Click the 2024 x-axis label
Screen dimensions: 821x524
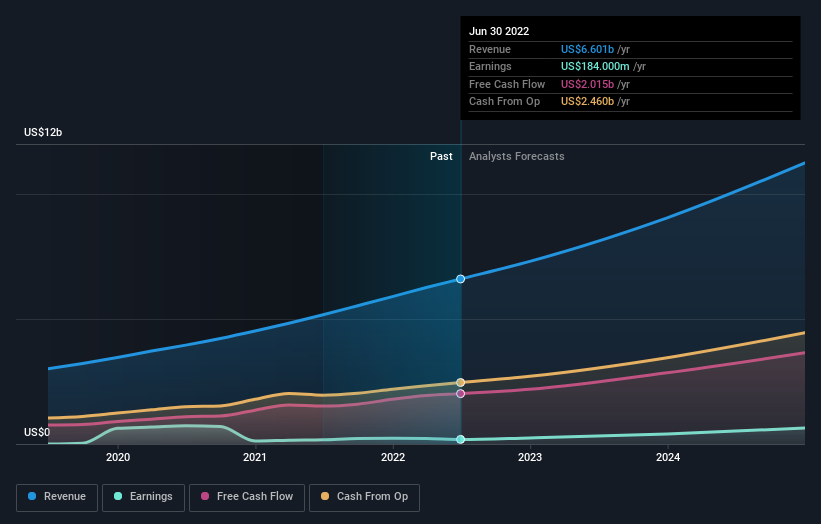668,457
